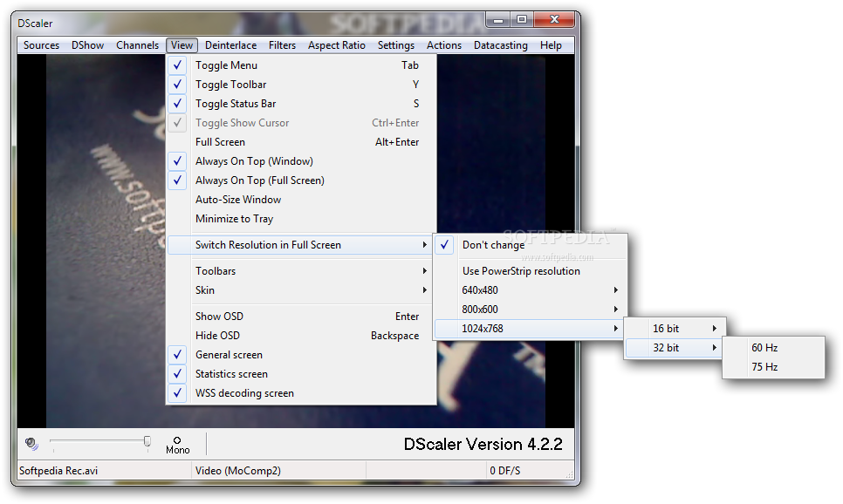Open the Settings menu
Screen dimensions: 843x504
[395, 45]
